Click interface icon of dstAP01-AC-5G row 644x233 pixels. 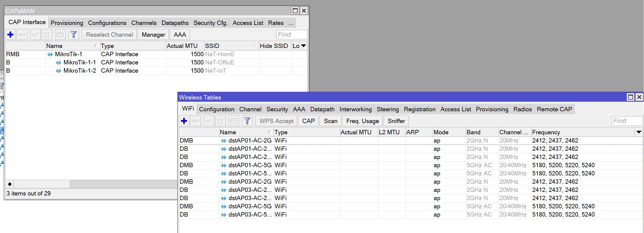tap(224, 165)
